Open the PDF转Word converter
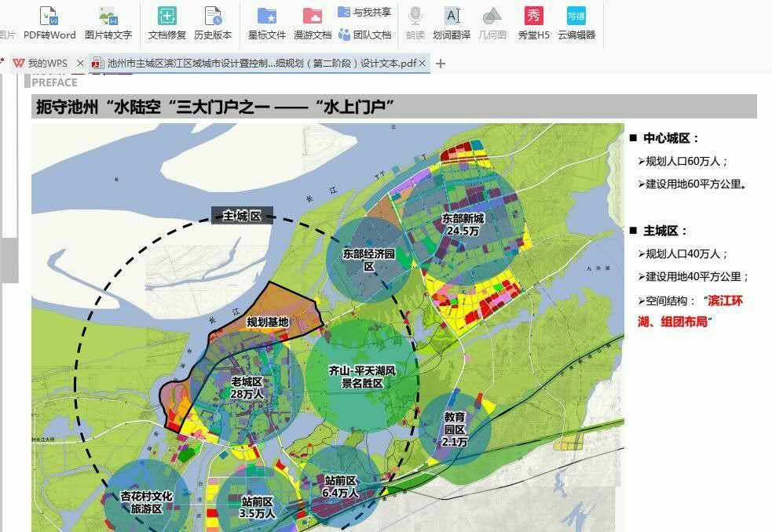This screenshot has height=532, width=772. (49, 23)
